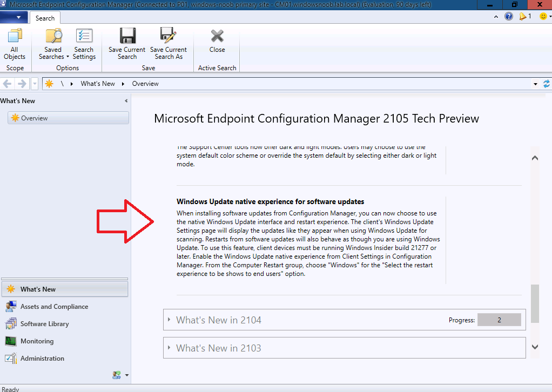Click the content scrollbar up arrow
Image resolution: width=552 pixels, height=392 pixels.
tap(535, 158)
